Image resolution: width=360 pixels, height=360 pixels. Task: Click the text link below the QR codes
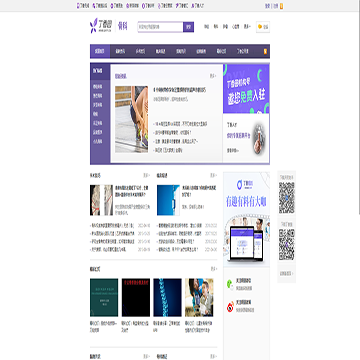tap(286, 273)
